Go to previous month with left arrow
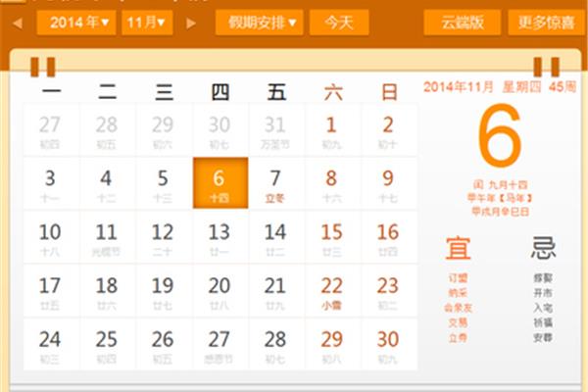588x392 pixels. (x=18, y=24)
